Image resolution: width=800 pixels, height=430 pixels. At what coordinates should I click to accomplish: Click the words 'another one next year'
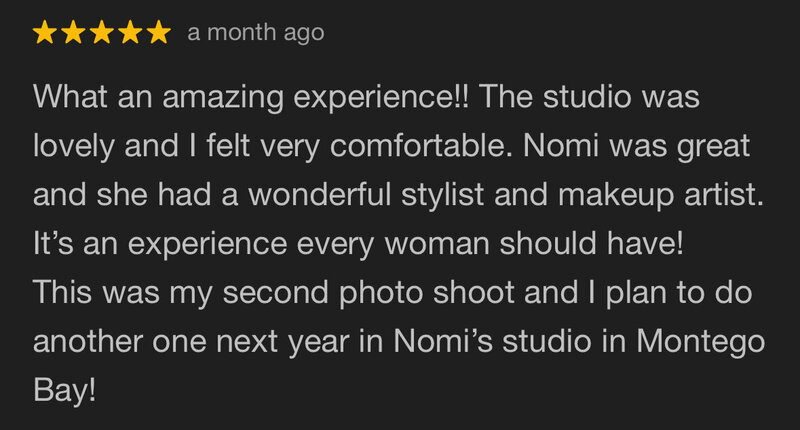click(x=191, y=343)
